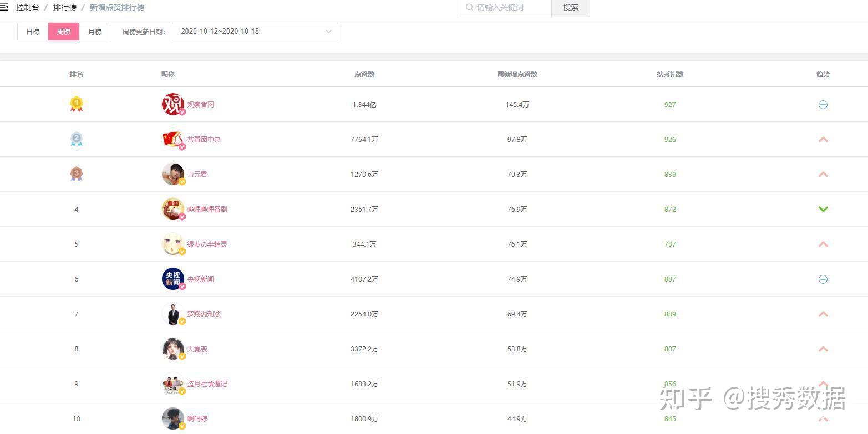Click the 搜索 search button
868x434 pixels.
tap(571, 7)
